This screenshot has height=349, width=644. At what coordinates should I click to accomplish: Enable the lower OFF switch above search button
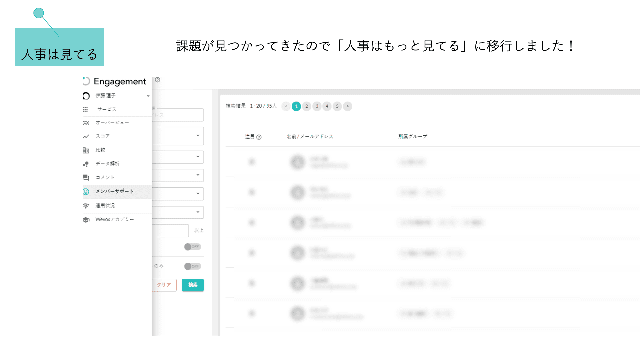(x=193, y=266)
